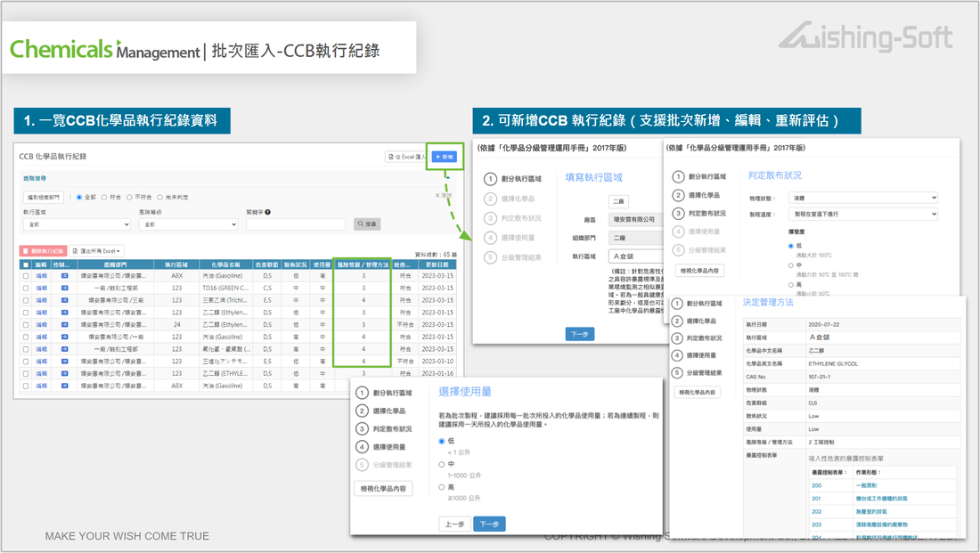The height and width of the screenshot is (553, 980).
Task: Open control sheet icon for 乙二醇 (ETHYLE... row
Action: 64,374
